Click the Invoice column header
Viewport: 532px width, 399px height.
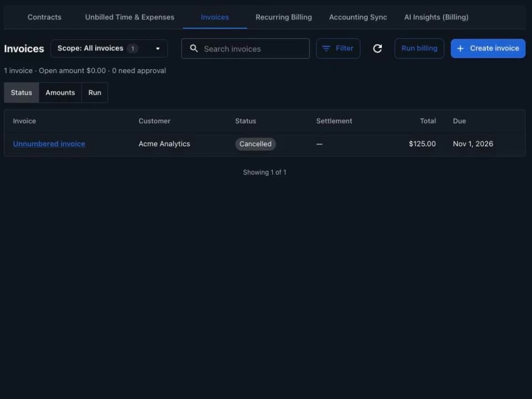[24, 121]
